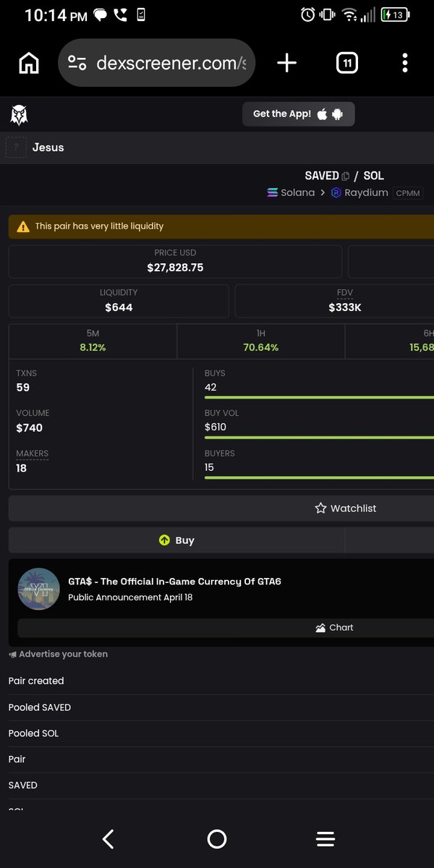Tap the Raydium DEX link
This screenshot has width=434, height=868.
[359, 192]
